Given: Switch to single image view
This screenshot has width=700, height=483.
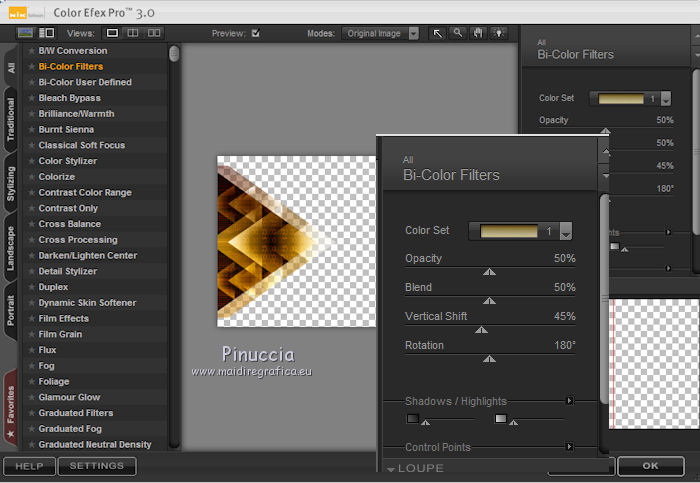Looking at the screenshot, I should click(x=112, y=33).
